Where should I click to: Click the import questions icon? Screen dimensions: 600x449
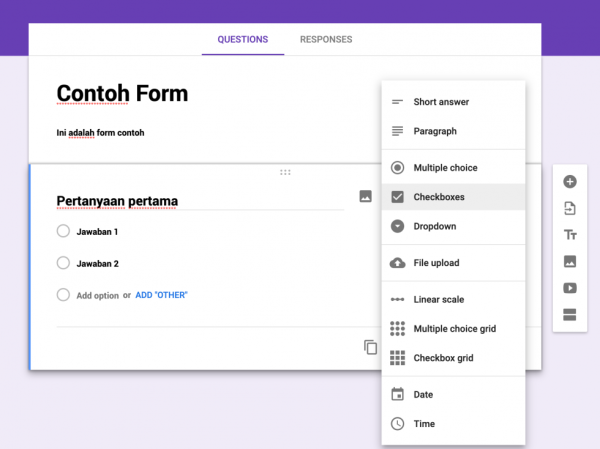[x=570, y=208]
